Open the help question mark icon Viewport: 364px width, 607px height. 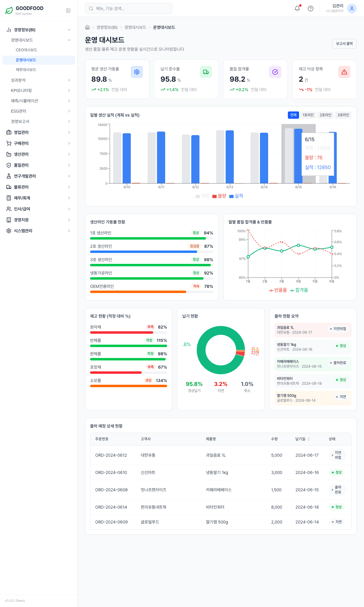pos(311,9)
